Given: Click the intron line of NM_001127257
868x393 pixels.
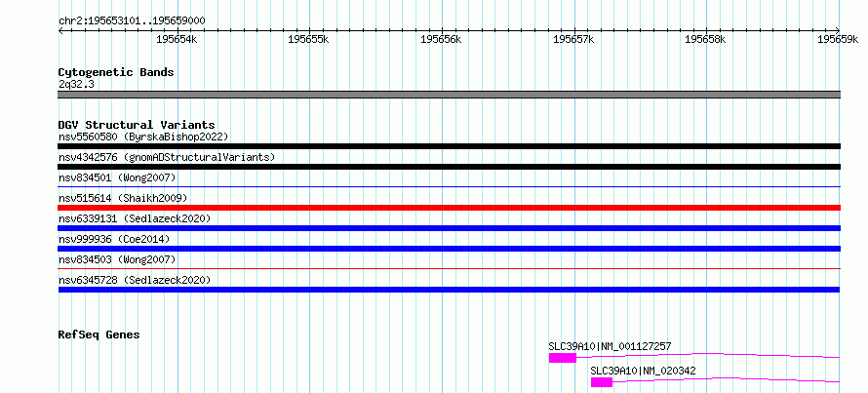Looking at the screenshot, I should click(x=708, y=355).
